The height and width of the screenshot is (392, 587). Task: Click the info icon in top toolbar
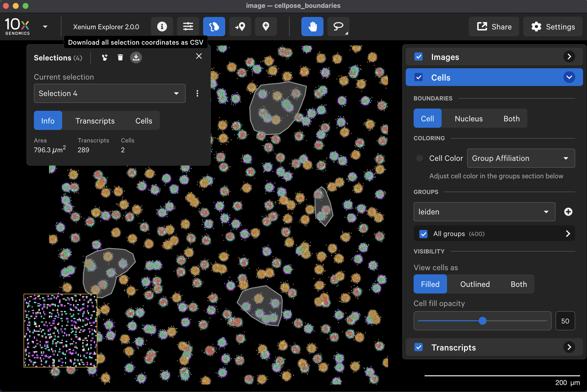pyautogui.click(x=162, y=27)
